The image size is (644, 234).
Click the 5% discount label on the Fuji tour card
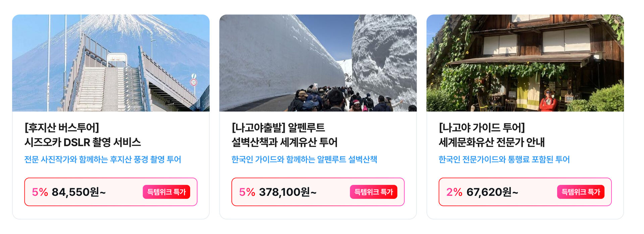40,192
